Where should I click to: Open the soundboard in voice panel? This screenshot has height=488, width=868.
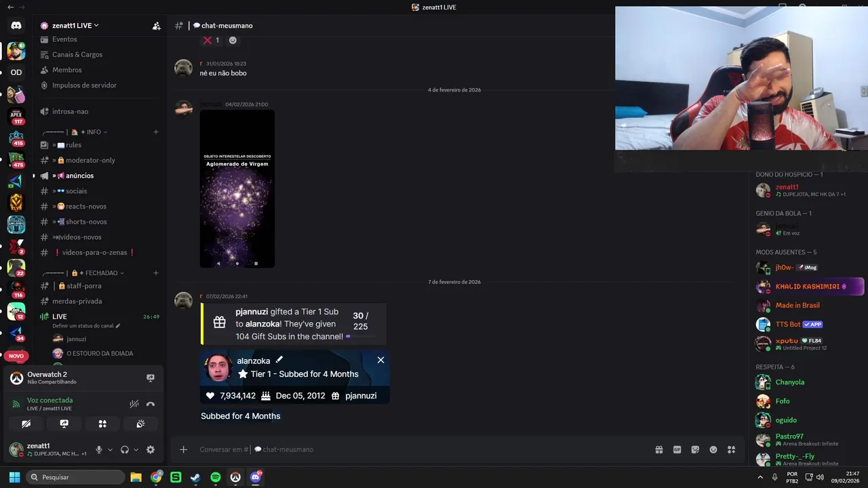140,424
